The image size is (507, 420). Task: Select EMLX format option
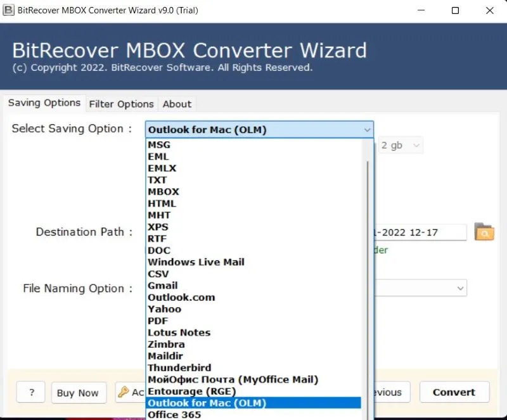pos(254,168)
